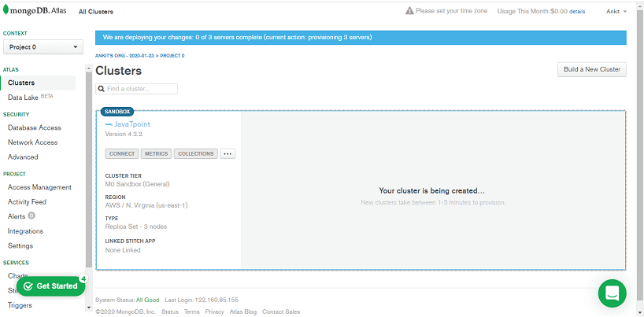
Task: Click the time zone warning triangle icon
Action: (409, 11)
